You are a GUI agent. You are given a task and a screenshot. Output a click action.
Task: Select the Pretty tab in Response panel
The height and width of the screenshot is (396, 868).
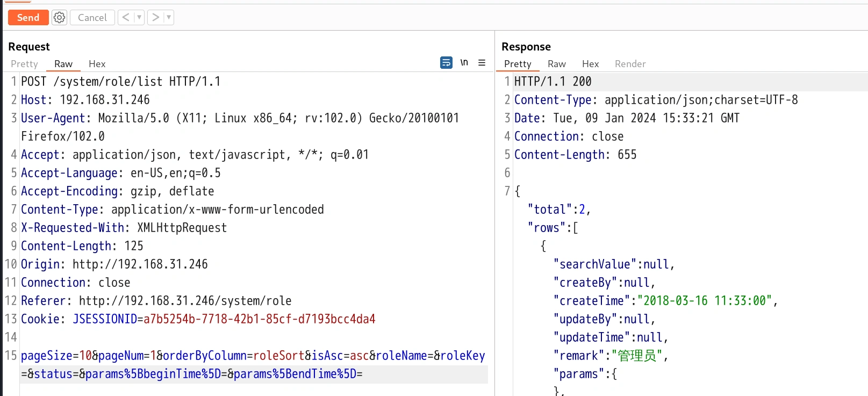[518, 64]
